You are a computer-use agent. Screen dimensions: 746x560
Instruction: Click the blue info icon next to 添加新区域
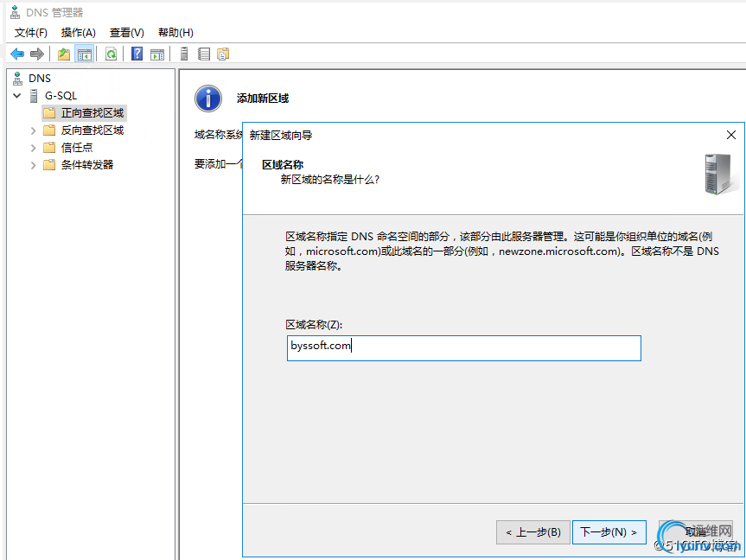(x=208, y=99)
